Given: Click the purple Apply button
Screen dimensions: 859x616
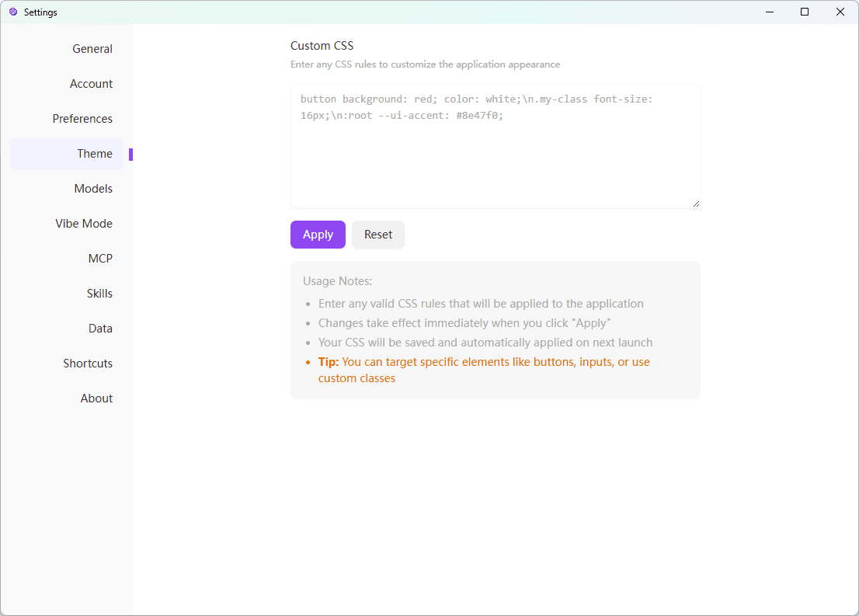Looking at the screenshot, I should tap(318, 235).
